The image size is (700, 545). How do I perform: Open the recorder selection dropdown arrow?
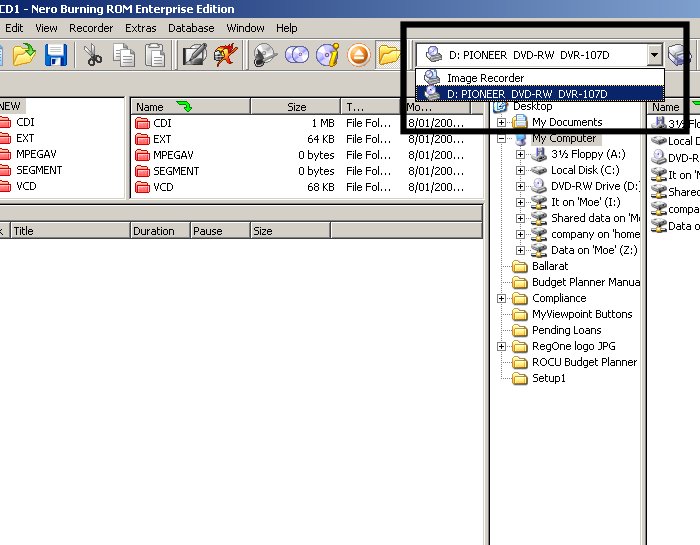654,55
